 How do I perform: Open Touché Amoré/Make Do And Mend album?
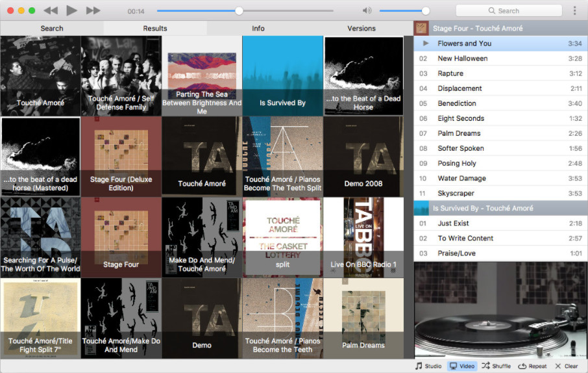[121, 318]
